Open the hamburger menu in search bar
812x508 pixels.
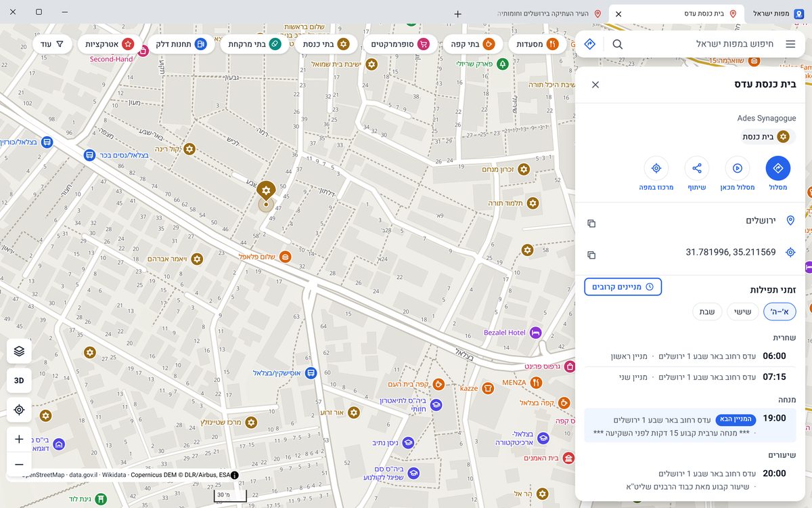tap(790, 44)
